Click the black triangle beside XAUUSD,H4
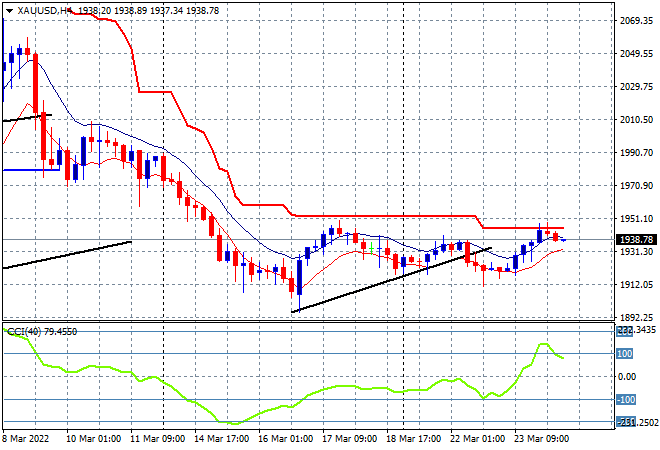Image resolution: width=660 pixels, height=450 pixels. click(9, 8)
